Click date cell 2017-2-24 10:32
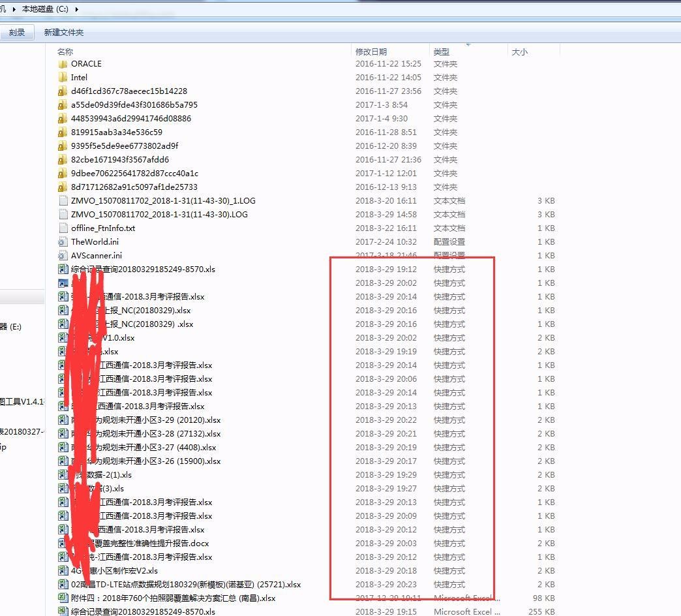This screenshot has height=616, width=681. click(x=386, y=241)
